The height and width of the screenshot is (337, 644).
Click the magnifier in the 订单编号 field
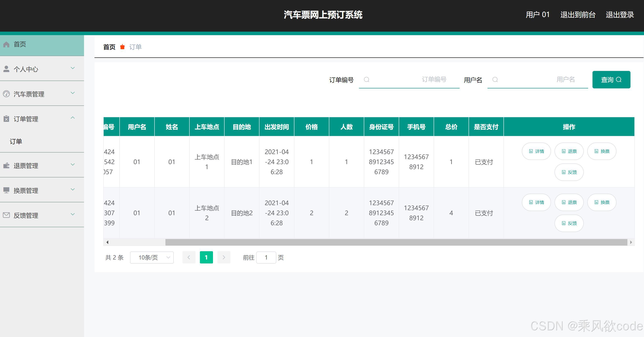367,79
